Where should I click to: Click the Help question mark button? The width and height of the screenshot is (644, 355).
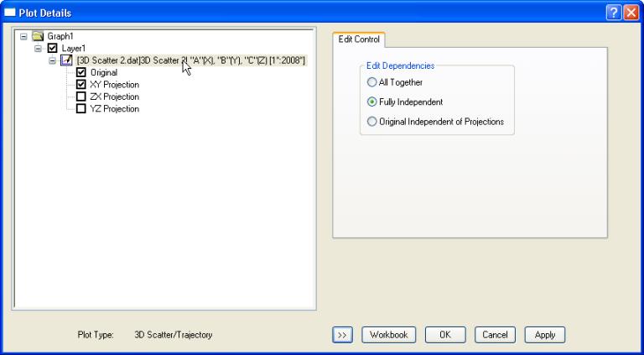point(612,13)
